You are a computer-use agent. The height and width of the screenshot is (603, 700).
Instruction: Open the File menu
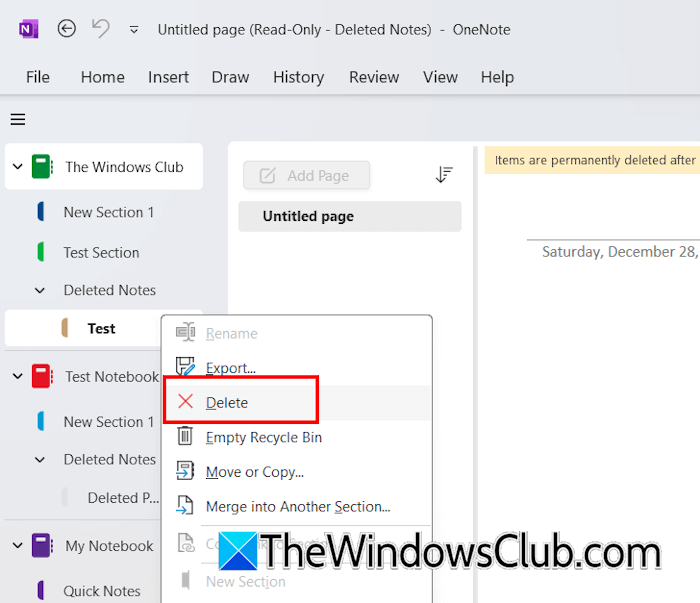38,77
